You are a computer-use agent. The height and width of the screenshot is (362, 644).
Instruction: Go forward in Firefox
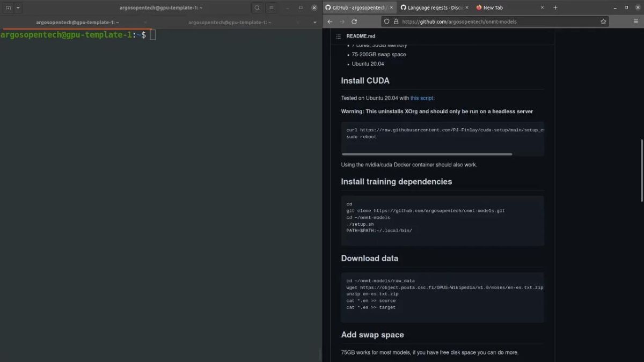point(342,21)
